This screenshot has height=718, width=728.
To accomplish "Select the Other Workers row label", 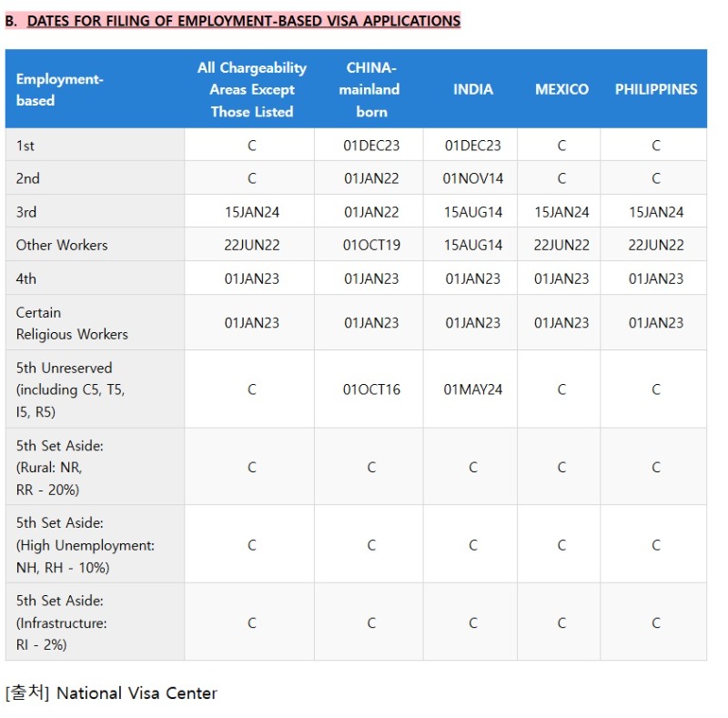I will [x=62, y=245].
